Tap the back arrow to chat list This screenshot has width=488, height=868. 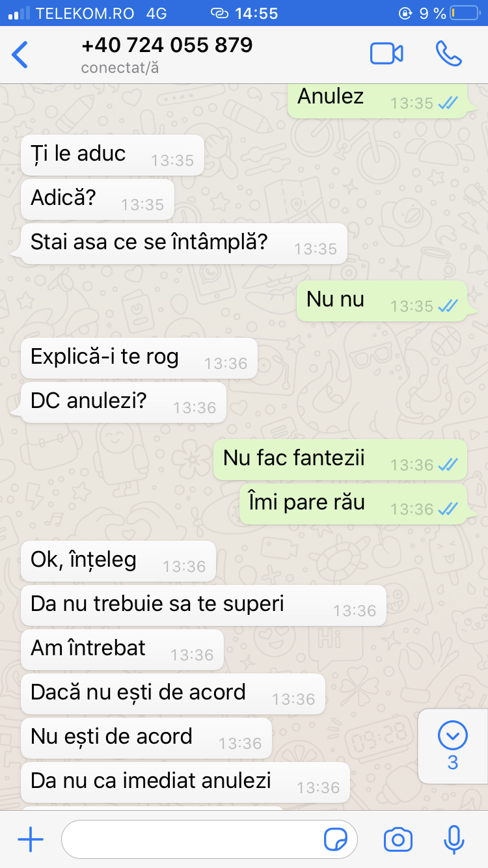coord(20,55)
